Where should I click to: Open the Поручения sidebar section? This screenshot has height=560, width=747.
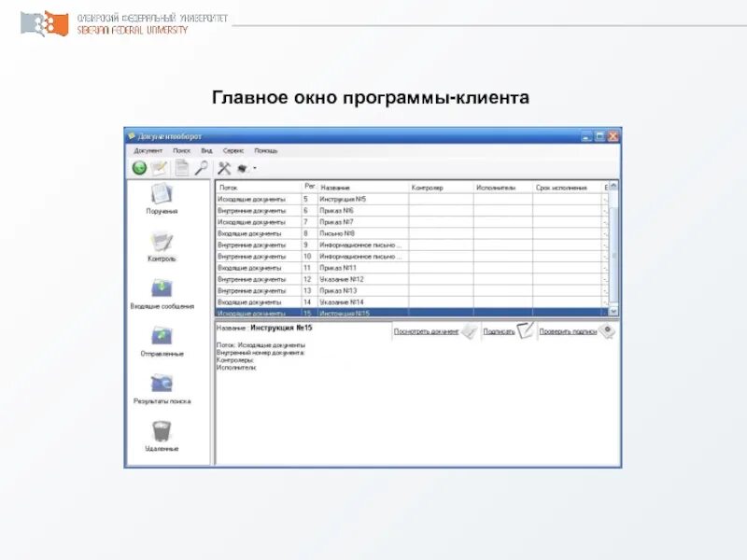162,199
